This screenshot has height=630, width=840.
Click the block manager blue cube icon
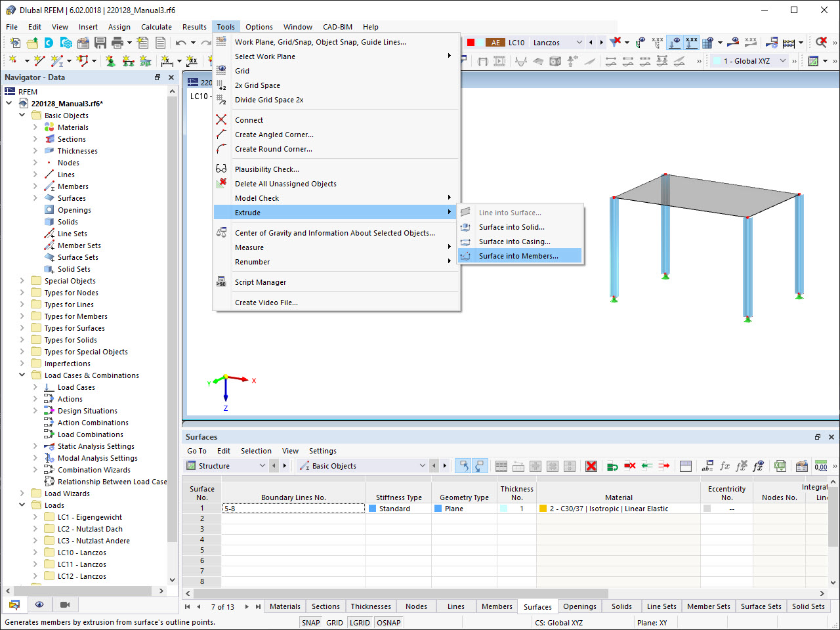pyautogui.click(x=66, y=43)
